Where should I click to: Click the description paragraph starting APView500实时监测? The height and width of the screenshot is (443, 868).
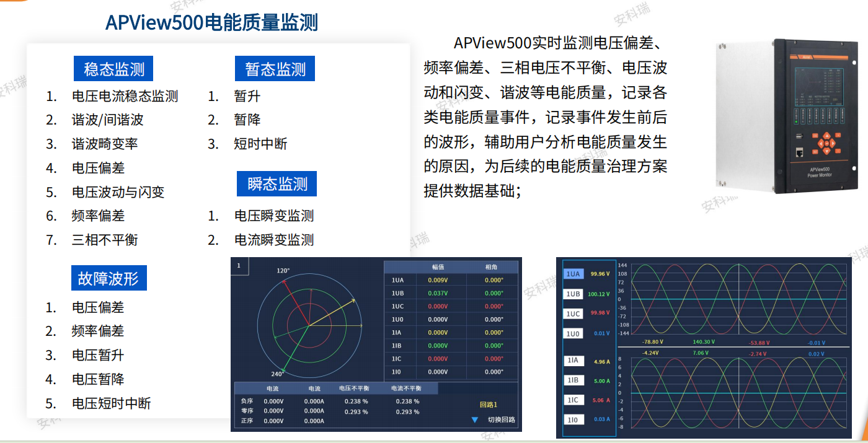tap(546, 116)
